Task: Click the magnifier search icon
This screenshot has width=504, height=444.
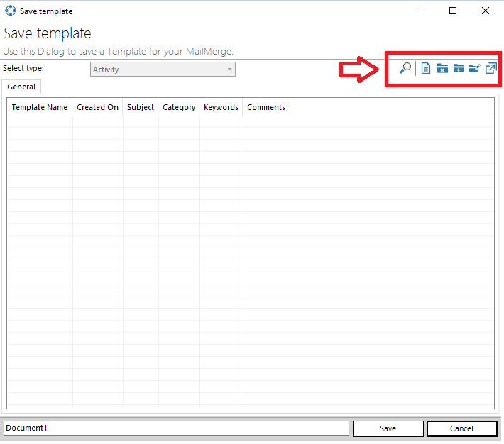Action: (x=405, y=69)
